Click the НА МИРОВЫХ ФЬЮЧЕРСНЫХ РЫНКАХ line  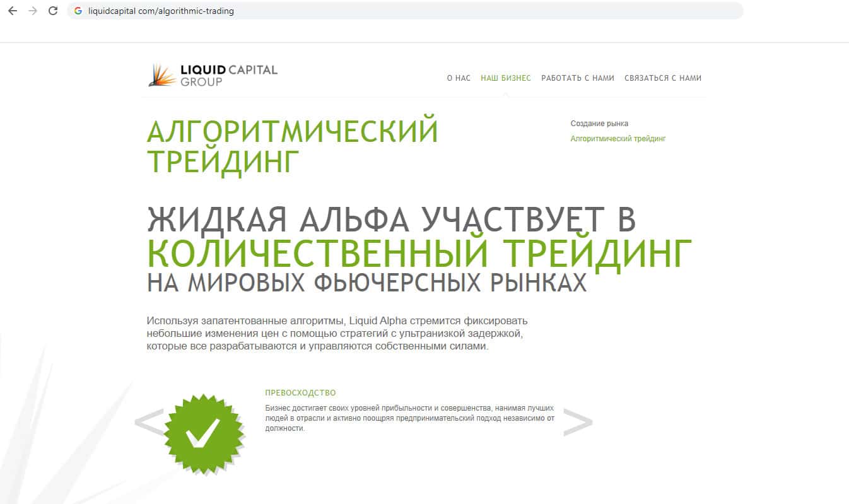tap(367, 283)
